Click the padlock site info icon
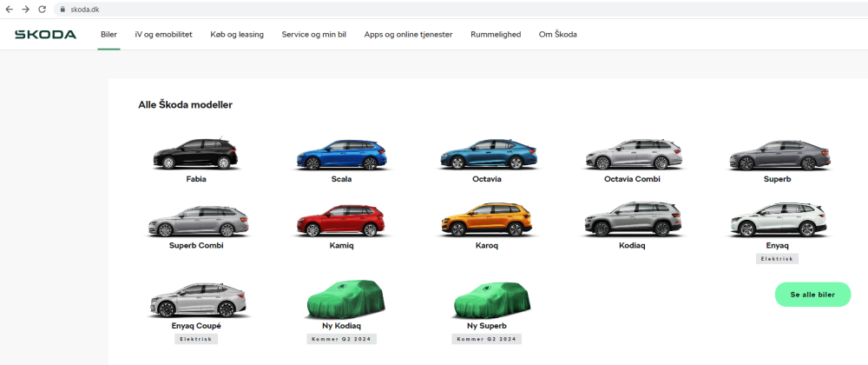The height and width of the screenshot is (365, 868). (62, 10)
